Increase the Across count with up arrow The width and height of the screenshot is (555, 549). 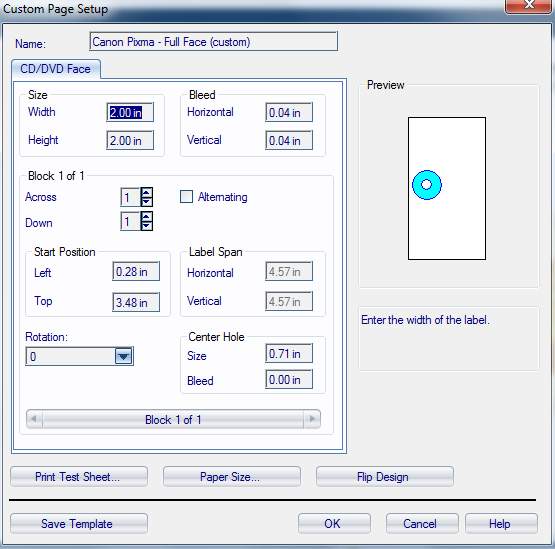147,192
